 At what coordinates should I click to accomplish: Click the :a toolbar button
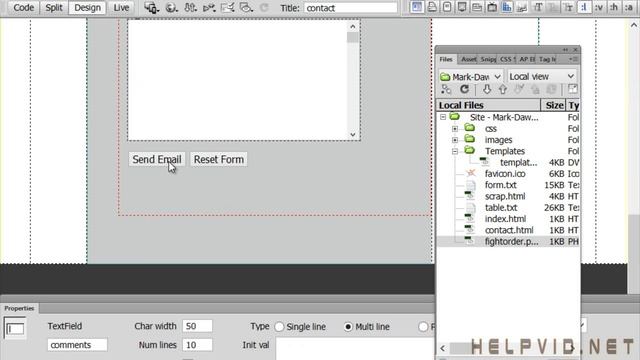point(629,7)
